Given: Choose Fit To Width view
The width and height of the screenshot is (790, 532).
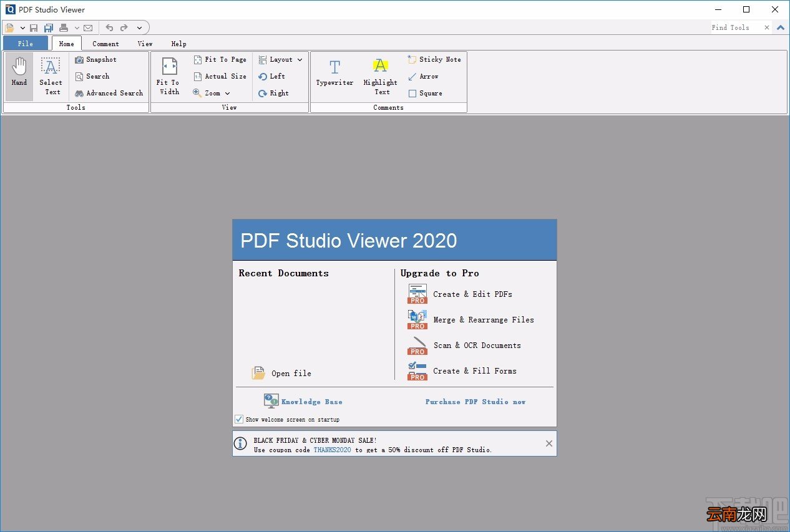Looking at the screenshot, I should tap(168, 76).
